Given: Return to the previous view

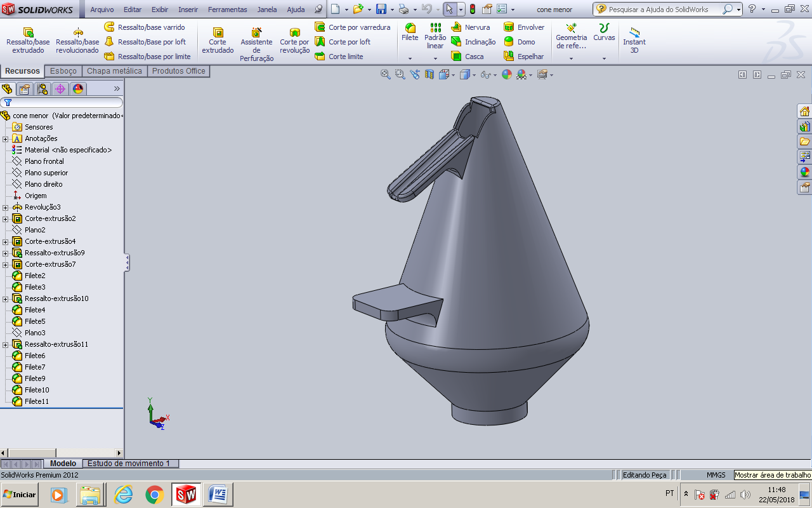Looking at the screenshot, I should point(414,74).
